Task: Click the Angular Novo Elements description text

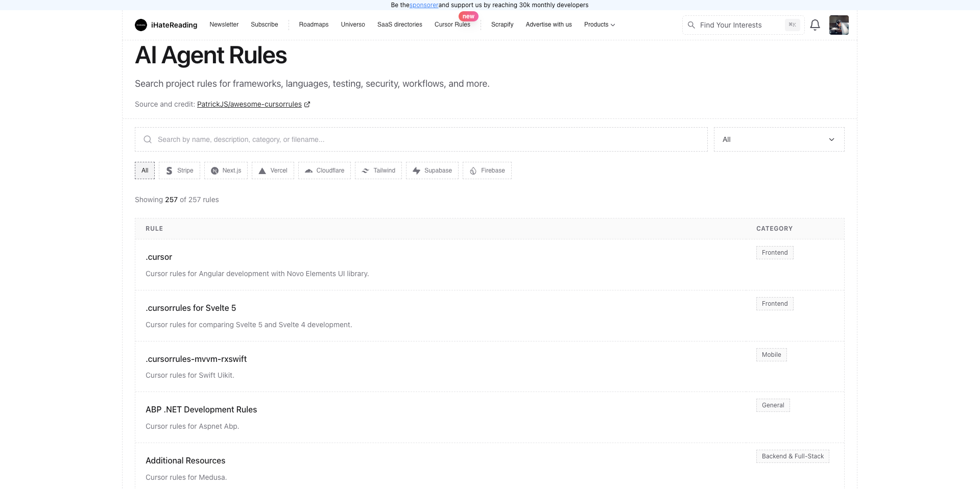Action: coord(257,274)
